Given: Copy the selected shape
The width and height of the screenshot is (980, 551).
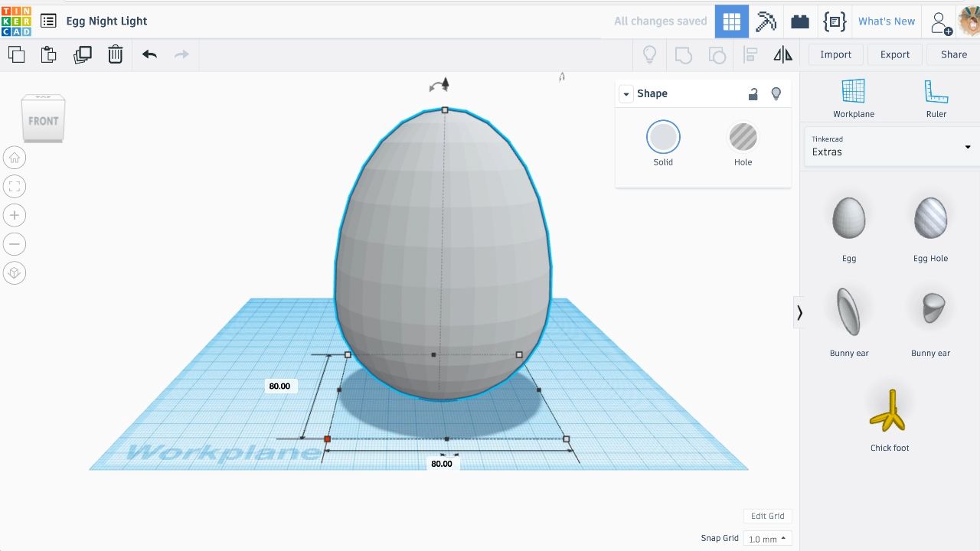Looking at the screenshot, I should pos(16,54).
